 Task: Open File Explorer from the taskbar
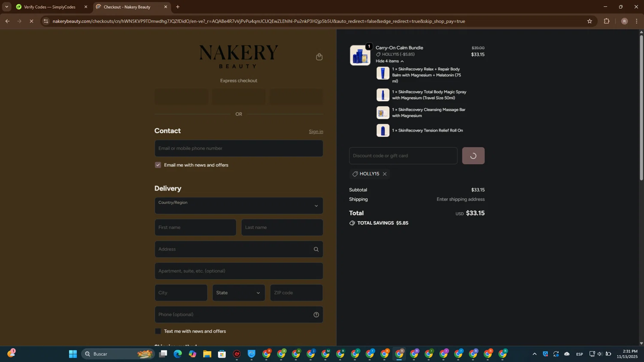point(207,354)
